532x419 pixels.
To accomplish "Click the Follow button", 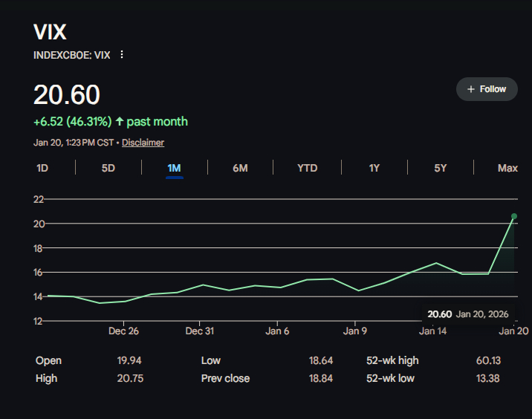I will pos(486,89).
